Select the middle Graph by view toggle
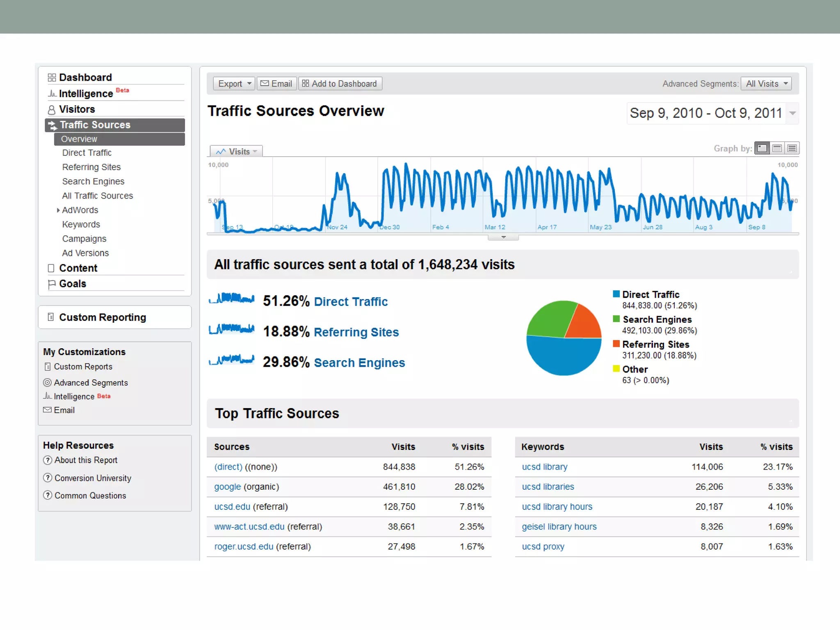840x630 pixels. coord(777,148)
